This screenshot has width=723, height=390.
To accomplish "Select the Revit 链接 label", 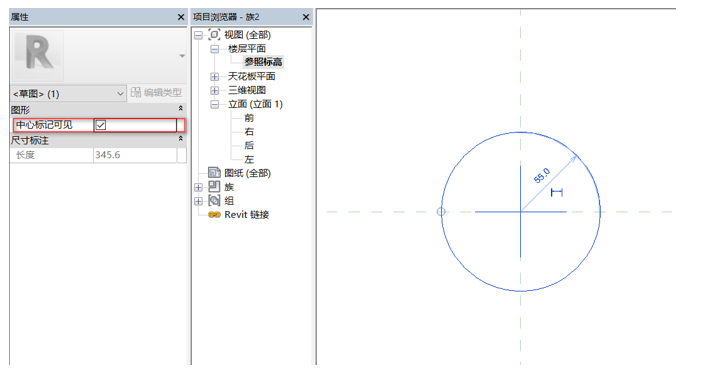I will tap(246, 215).
